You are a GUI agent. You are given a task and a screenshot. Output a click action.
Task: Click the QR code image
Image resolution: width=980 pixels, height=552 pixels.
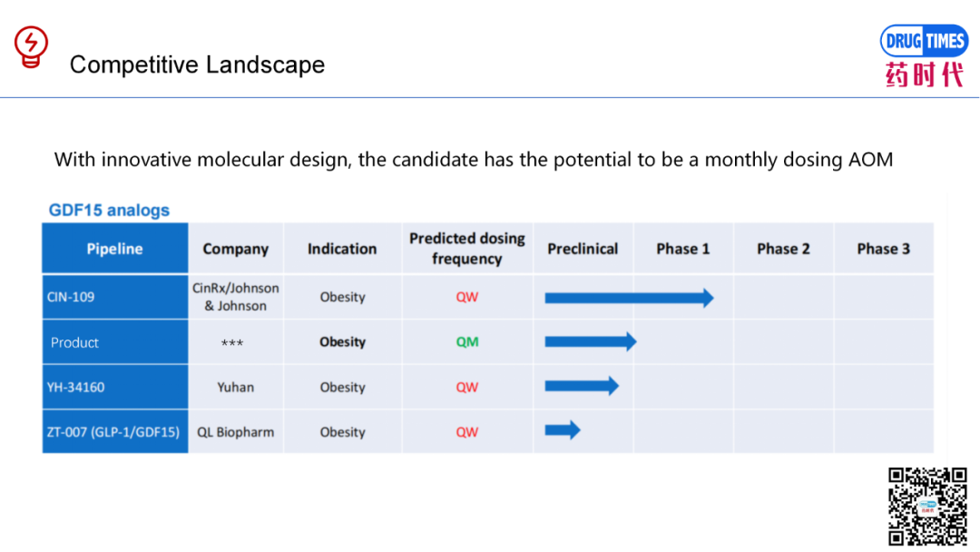pos(927,507)
